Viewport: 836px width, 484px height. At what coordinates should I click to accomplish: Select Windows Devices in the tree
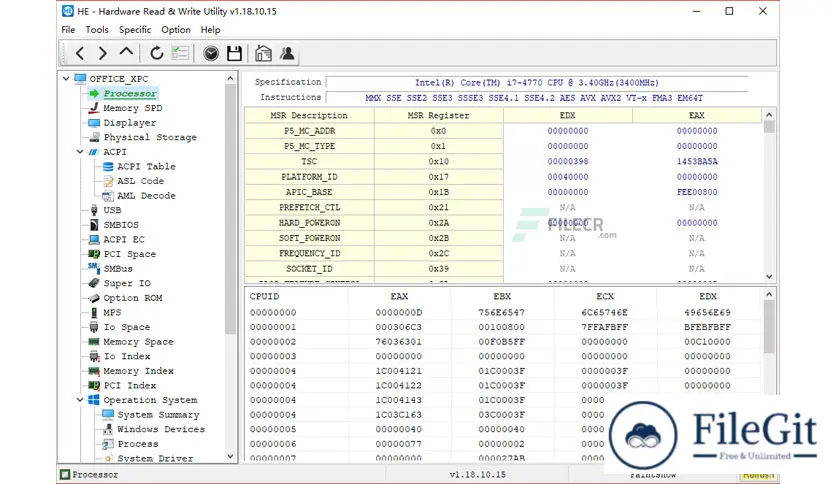click(x=160, y=429)
